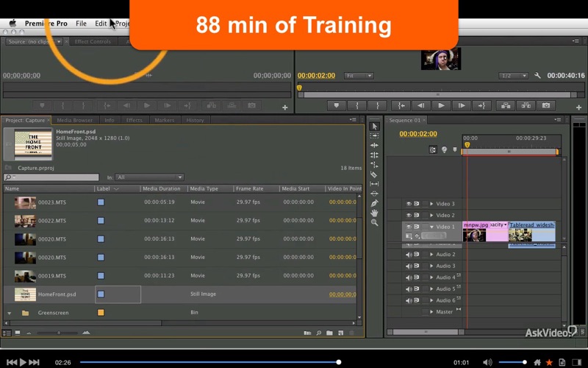Open the 1/2 playback resolution dropdown
The width and height of the screenshot is (588, 368).
click(513, 76)
